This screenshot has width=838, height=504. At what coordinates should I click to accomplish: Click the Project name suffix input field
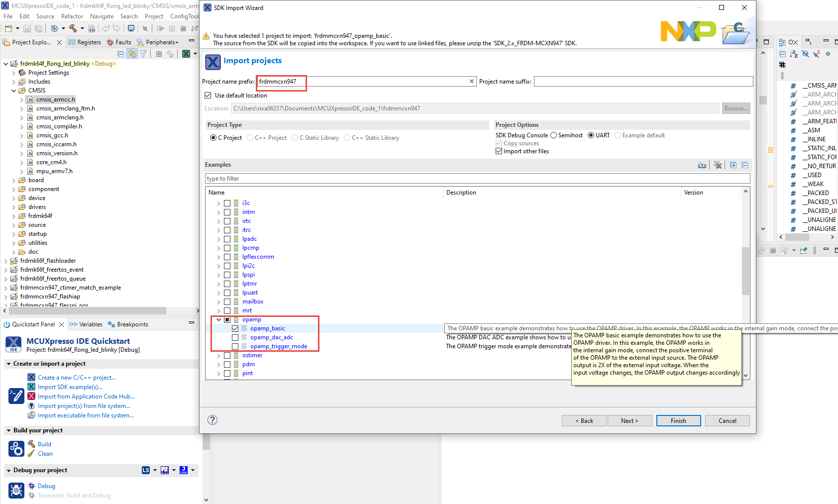[642, 81]
